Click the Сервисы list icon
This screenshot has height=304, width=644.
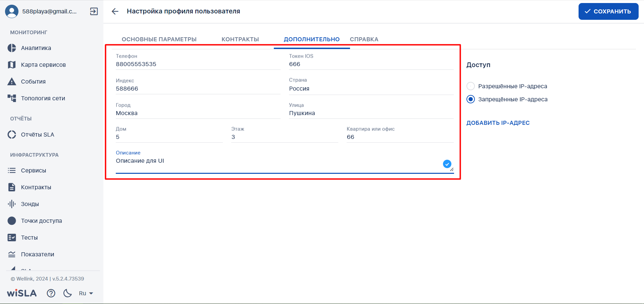[x=12, y=170]
